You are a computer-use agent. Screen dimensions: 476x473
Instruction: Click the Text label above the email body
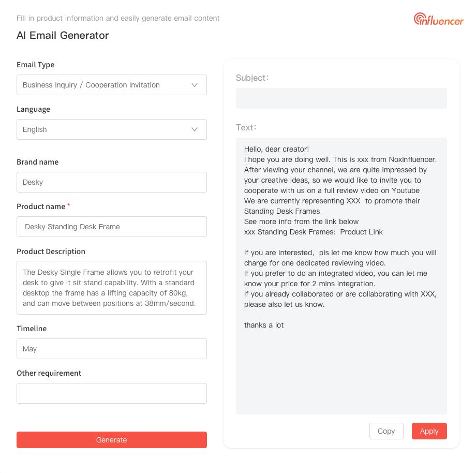point(246,127)
